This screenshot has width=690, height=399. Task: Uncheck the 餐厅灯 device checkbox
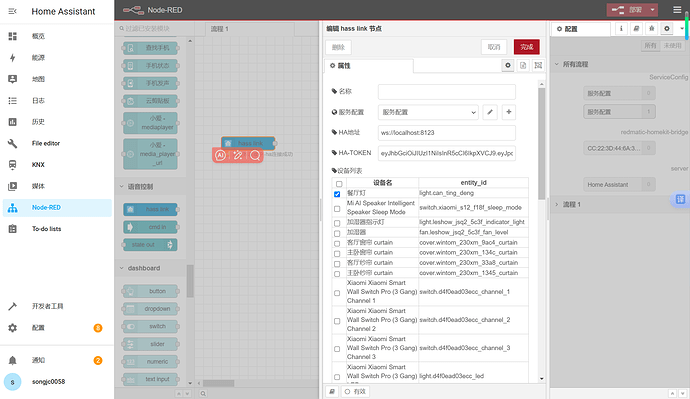337,194
